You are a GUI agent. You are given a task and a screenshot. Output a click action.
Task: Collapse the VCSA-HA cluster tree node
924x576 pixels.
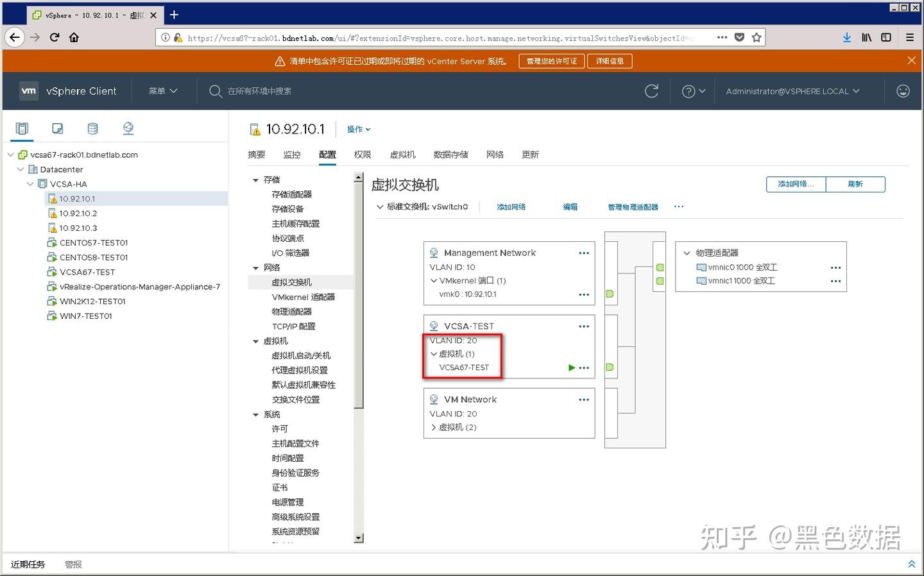(x=30, y=184)
